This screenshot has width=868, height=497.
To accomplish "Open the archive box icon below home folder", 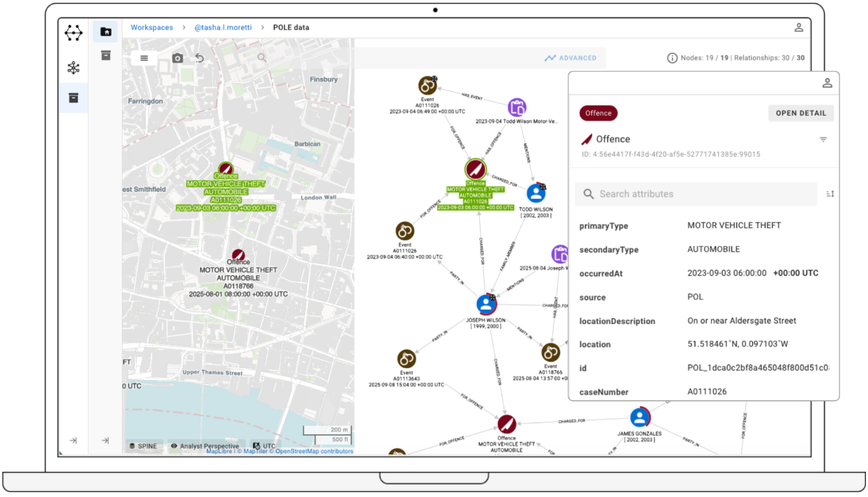I will point(106,55).
